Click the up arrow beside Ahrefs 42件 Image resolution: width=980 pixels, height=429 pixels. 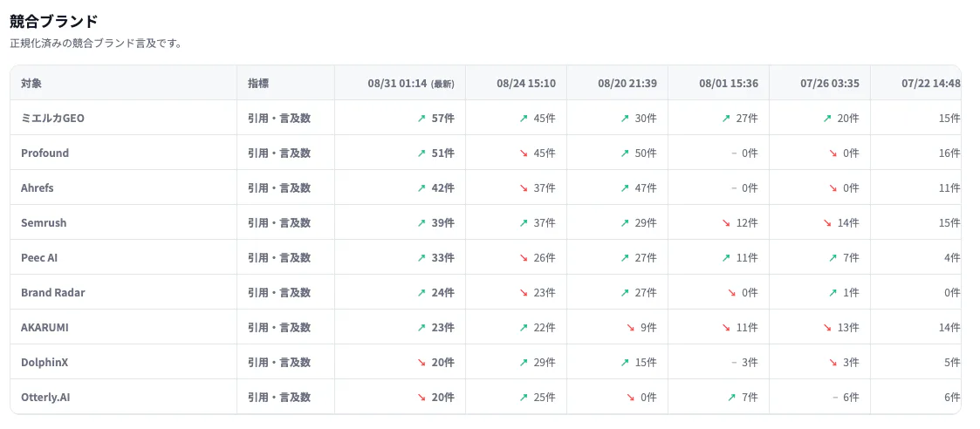(x=421, y=188)
